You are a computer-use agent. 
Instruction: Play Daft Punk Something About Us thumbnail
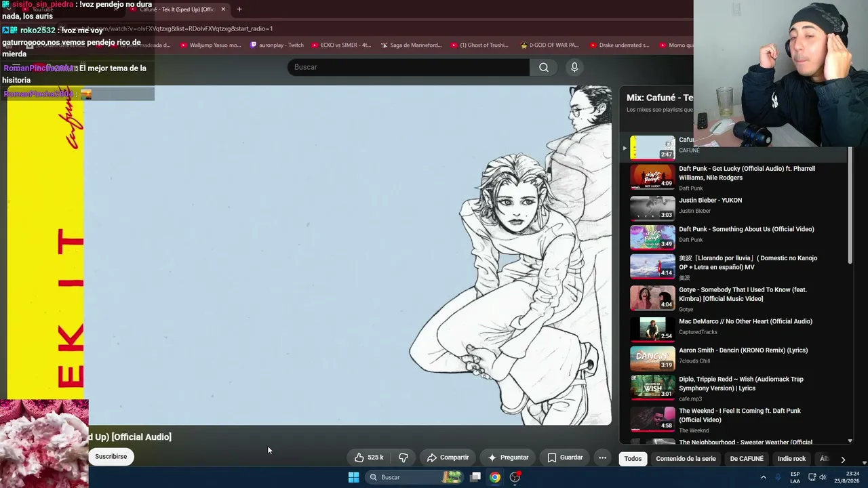tap(652, 237)
